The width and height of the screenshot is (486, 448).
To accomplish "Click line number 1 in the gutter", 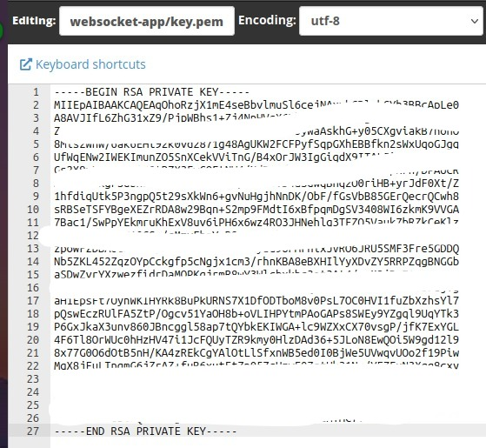I will pyautogui.click(x=36, y=92).
